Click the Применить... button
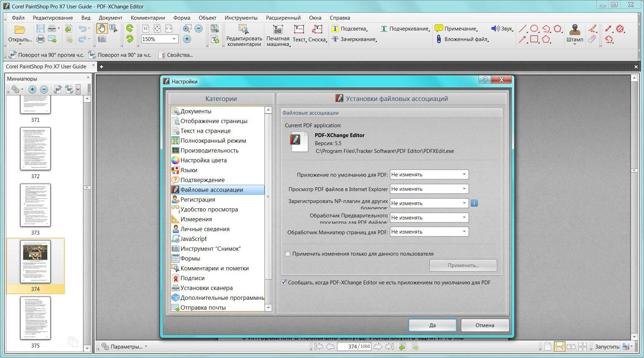Screen dimensions: 644x358 click(463, 265)
